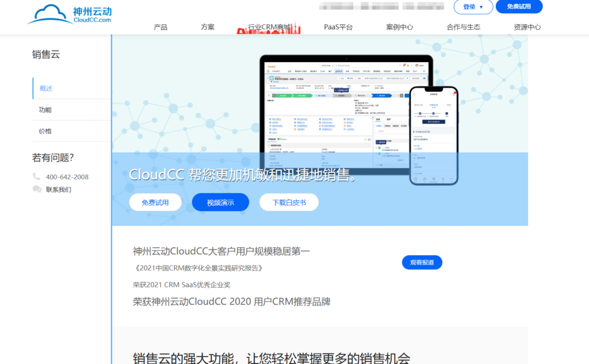Click the phone icon beside 400-642-2008
Viewport: 589px width, 364px height.
[36, 176]
